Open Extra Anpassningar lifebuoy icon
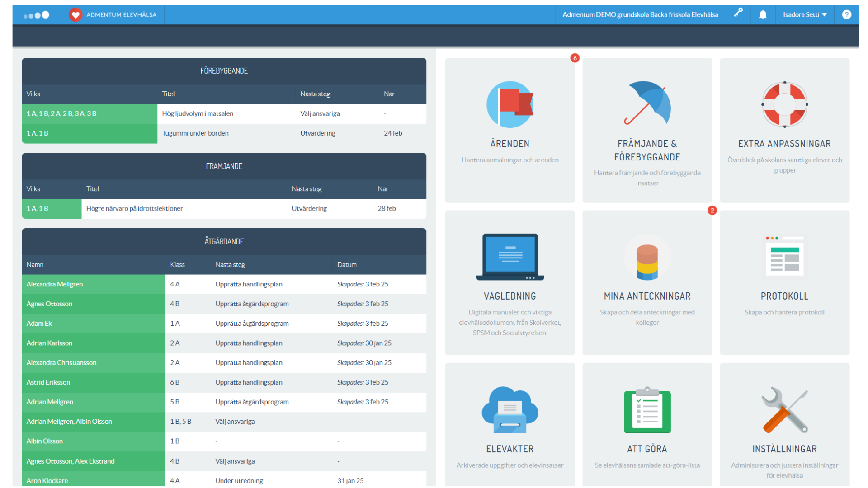 point(784,104)
